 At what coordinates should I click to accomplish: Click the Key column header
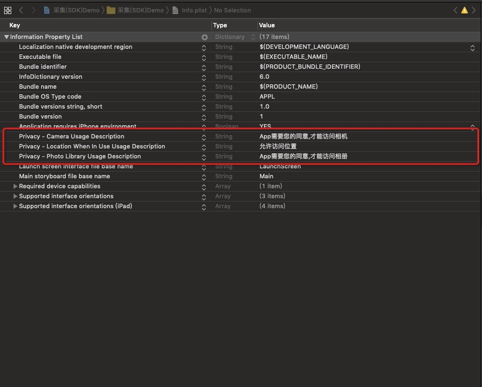coord(15,25)
